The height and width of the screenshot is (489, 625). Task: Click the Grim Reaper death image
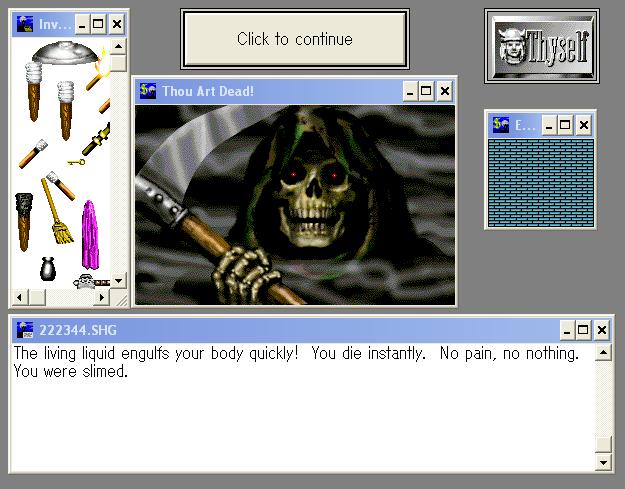[295, 204]
